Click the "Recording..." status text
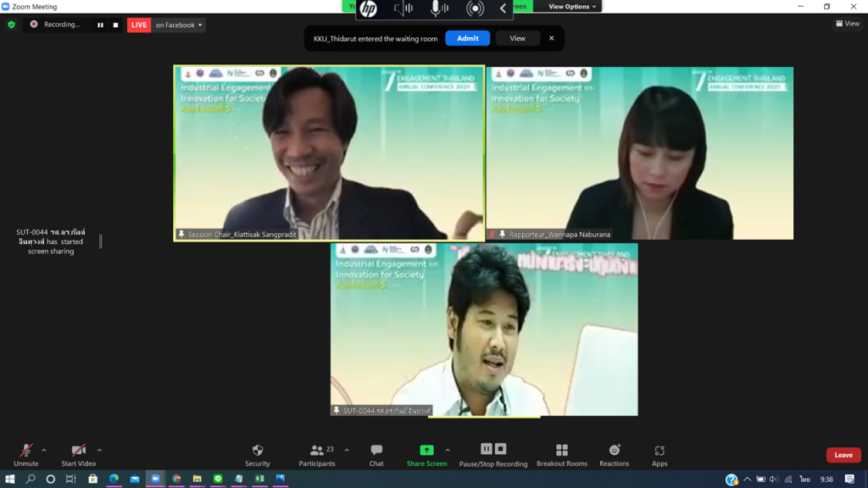This screenshot has width=868, height=488. coord(62,25)
